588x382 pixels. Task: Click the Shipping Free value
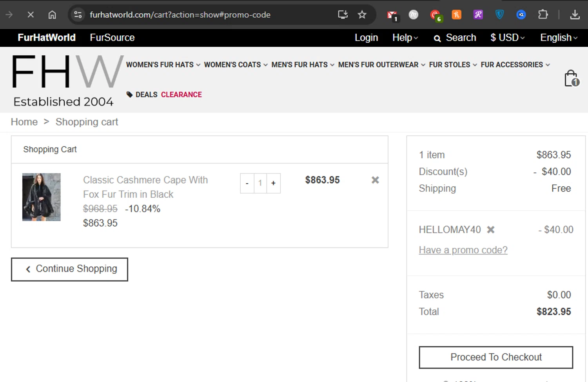coord(561,189)
